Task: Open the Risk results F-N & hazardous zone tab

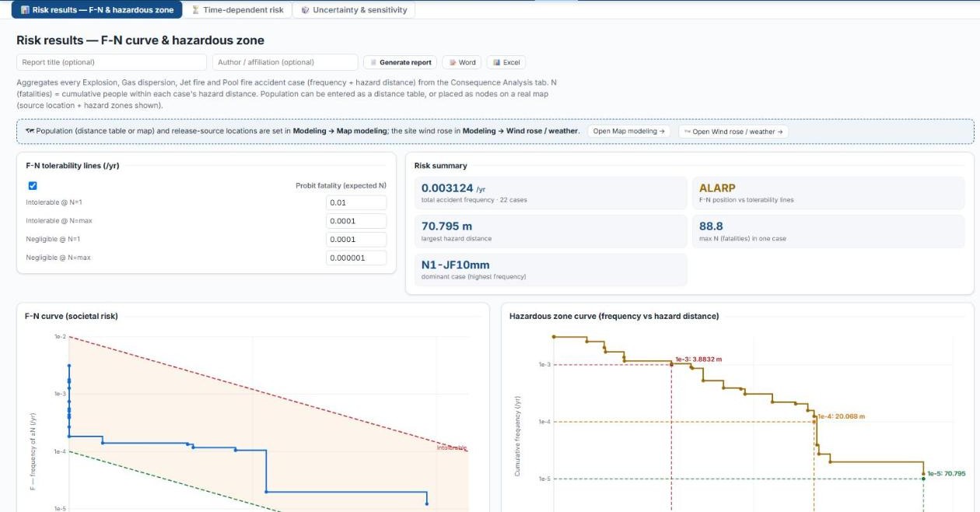Action: (x=97, y=10)
